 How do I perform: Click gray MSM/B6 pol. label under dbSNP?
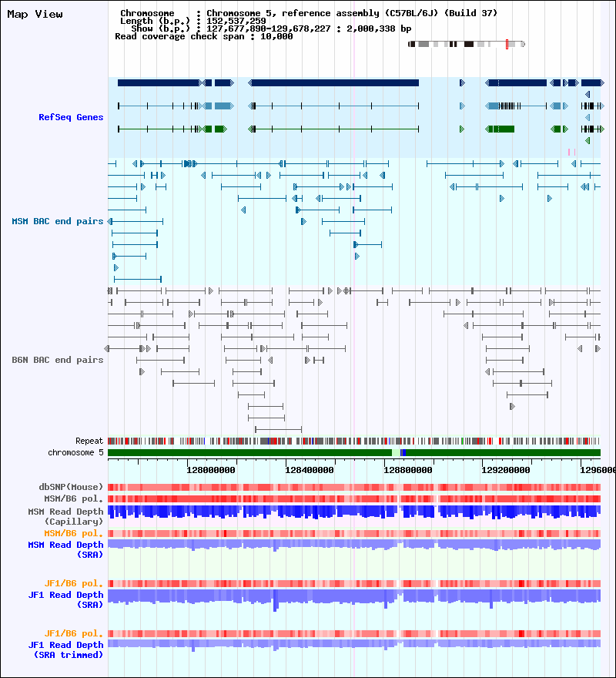click(73, 498)
